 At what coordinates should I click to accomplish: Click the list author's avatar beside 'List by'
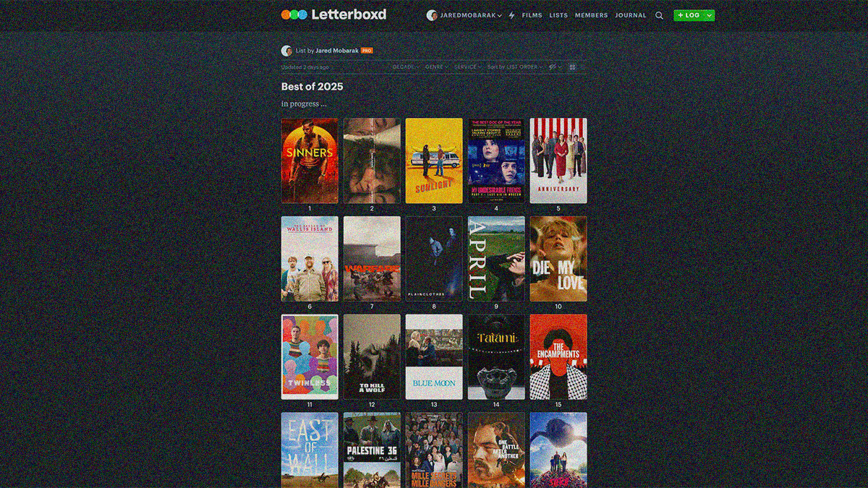click(286, 50)
